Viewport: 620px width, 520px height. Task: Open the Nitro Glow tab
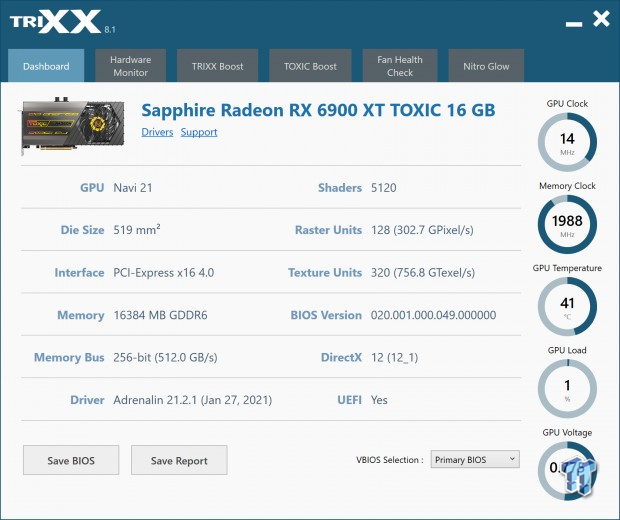[486, 66]
